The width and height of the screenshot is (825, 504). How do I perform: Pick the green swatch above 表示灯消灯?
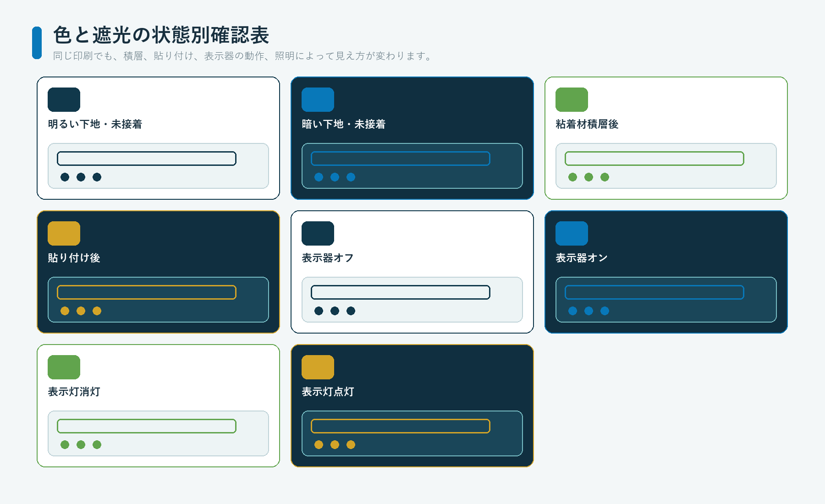[x=64, y=367]
